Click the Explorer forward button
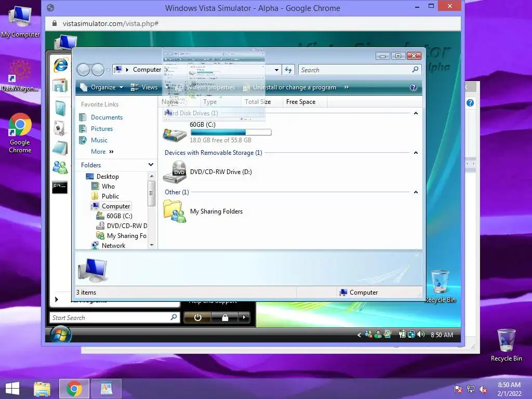 pyautogui.click(x=98, y=70)
